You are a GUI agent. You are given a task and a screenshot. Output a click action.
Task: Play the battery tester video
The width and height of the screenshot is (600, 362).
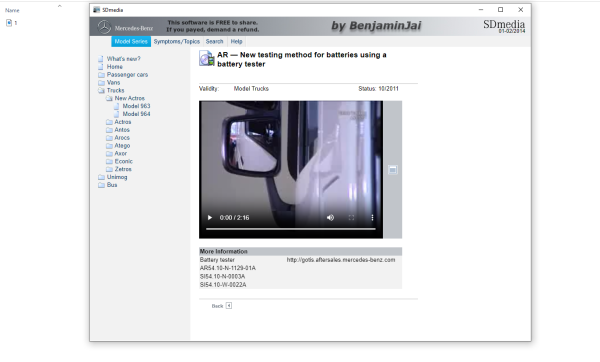tap(209, 217)
